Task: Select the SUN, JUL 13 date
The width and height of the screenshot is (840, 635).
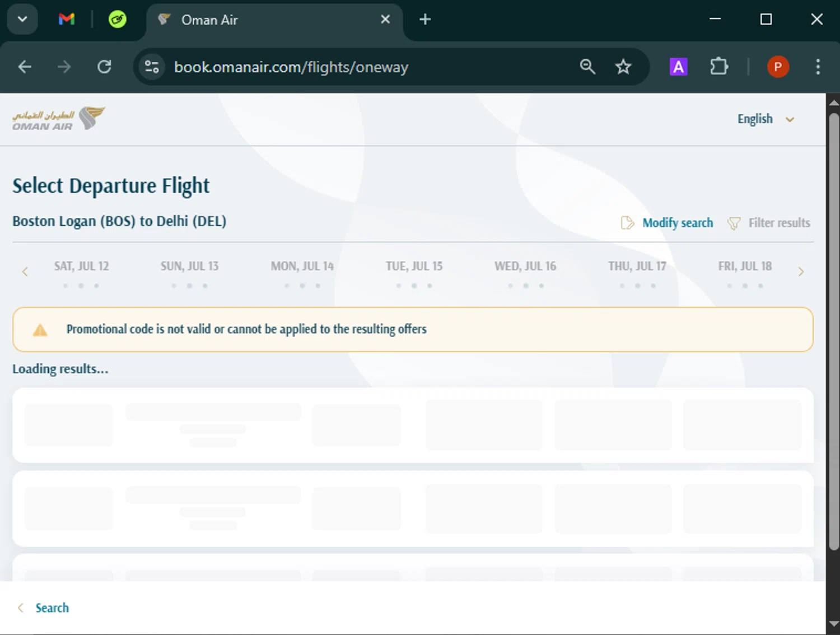Action: 190,274
